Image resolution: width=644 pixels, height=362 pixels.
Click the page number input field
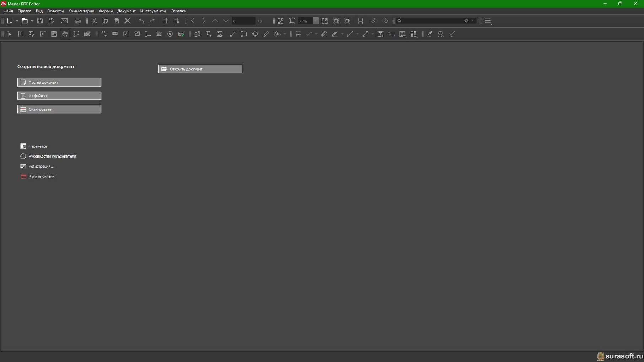(243, 21)
